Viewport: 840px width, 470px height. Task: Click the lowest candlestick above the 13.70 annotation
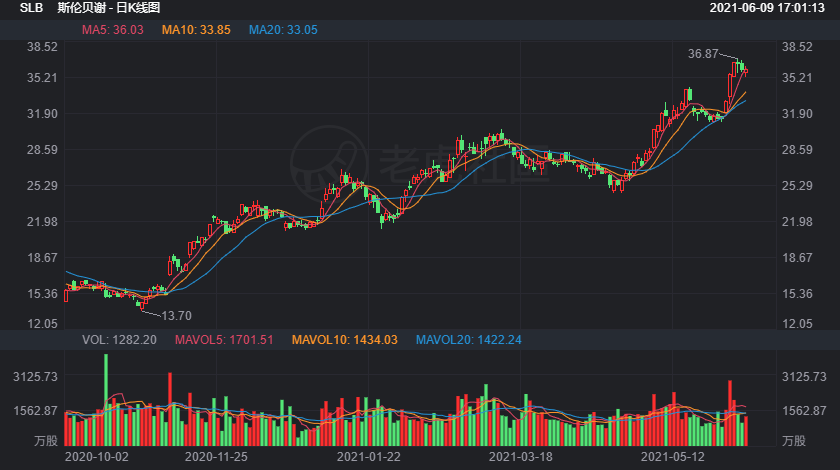pyautogui.click(x=142, y=305)
